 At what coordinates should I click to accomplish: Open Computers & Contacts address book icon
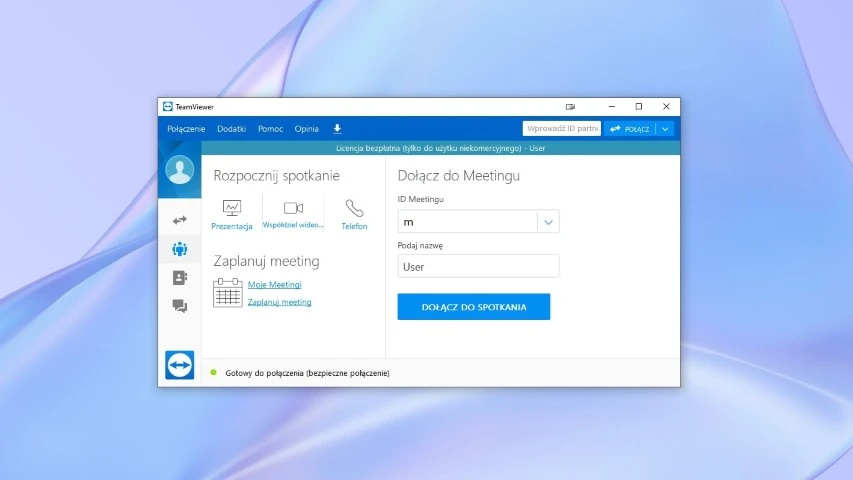point(180,278)
